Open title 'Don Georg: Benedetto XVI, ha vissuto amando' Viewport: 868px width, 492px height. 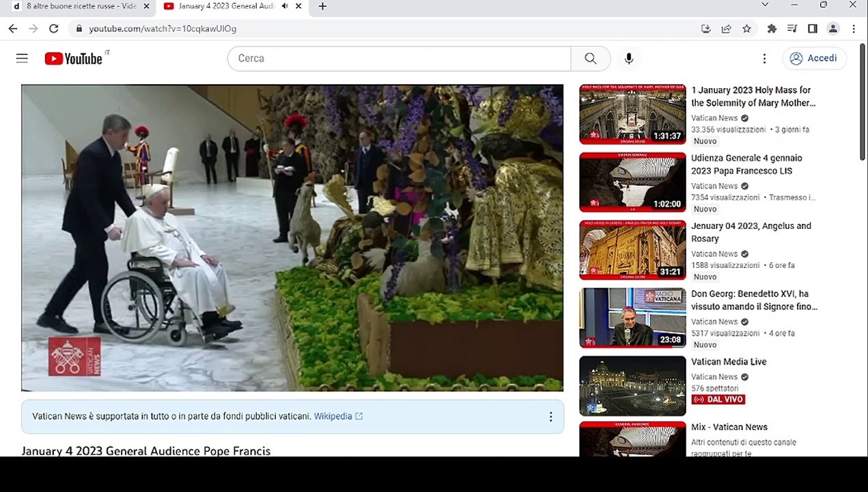click(755, 300)
